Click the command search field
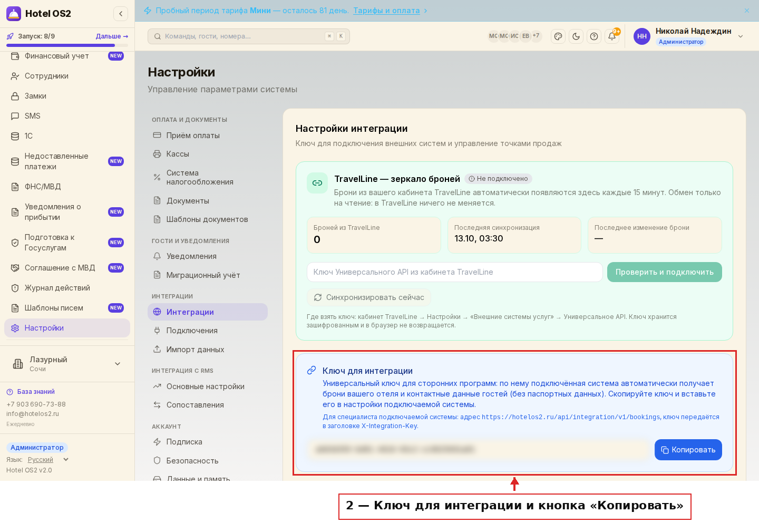This screenshot has width=759, height=532. tap(249, 36)
